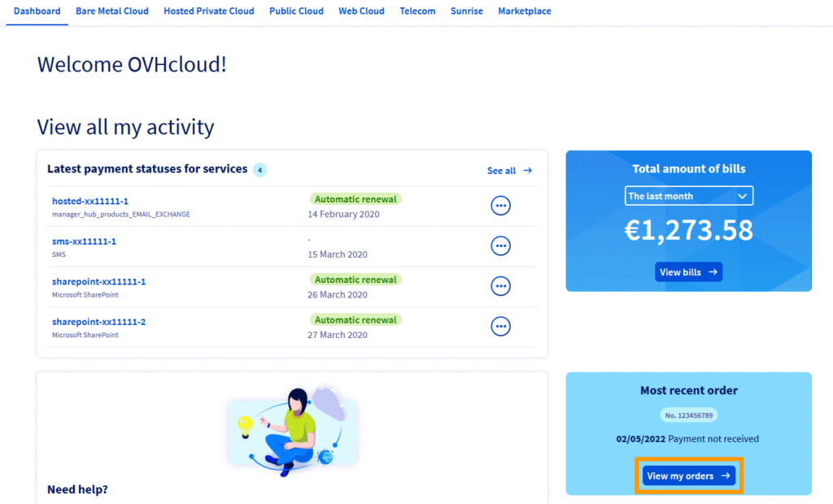Click the order number badge No. 123456789
Viewport: 833px width, 504px height.
click(x=688, y=415)
